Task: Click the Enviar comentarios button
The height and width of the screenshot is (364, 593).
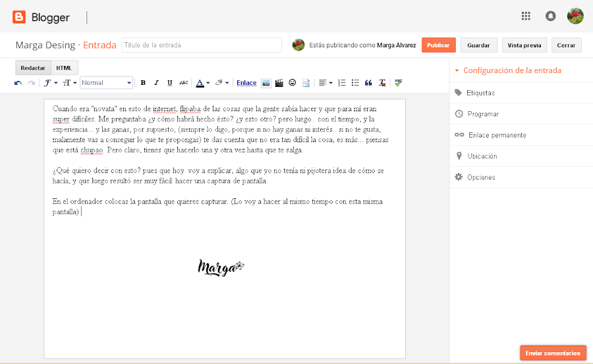Action: pos(553,353)
